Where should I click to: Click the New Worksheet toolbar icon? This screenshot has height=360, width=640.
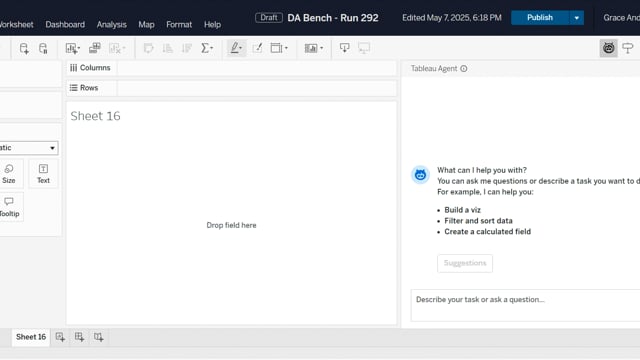71,48
